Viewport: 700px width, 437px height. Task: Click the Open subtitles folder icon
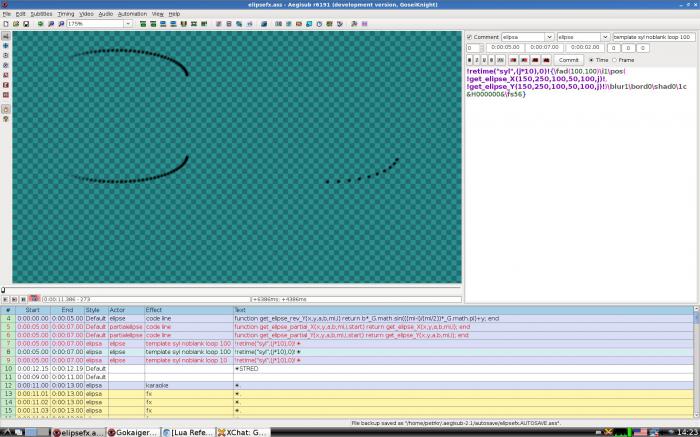(x=16, y=24)
